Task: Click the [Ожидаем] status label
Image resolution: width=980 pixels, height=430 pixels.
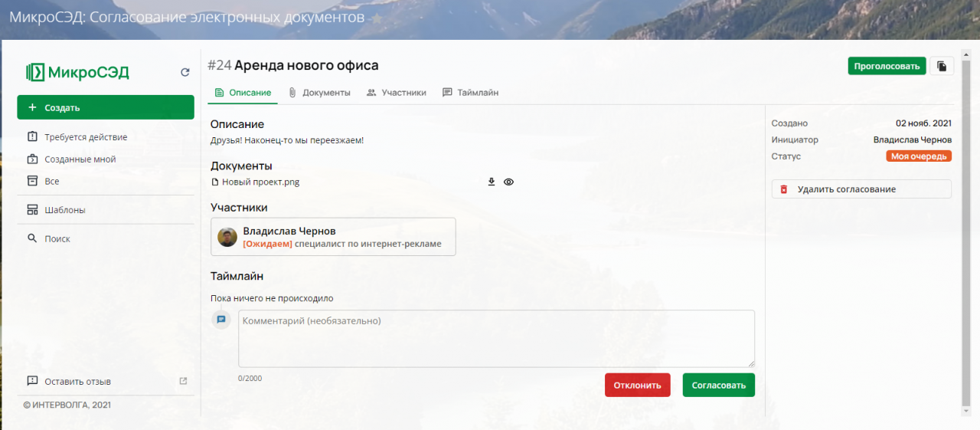Action: pos(267,244)
